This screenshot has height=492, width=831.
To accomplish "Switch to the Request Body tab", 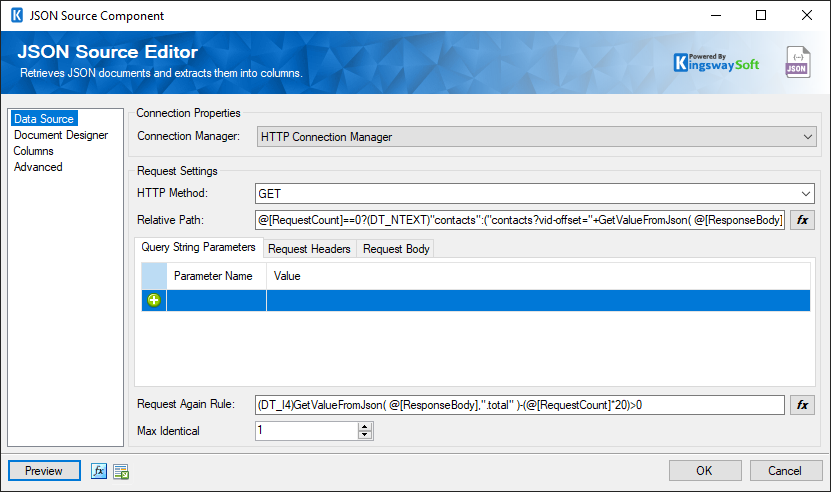I will [396, 249].
